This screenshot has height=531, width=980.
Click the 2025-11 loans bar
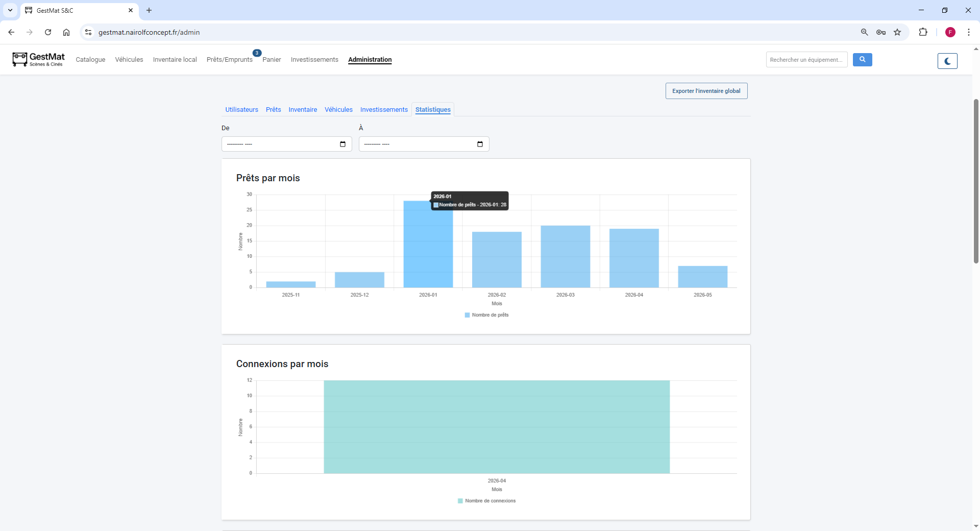291,284
